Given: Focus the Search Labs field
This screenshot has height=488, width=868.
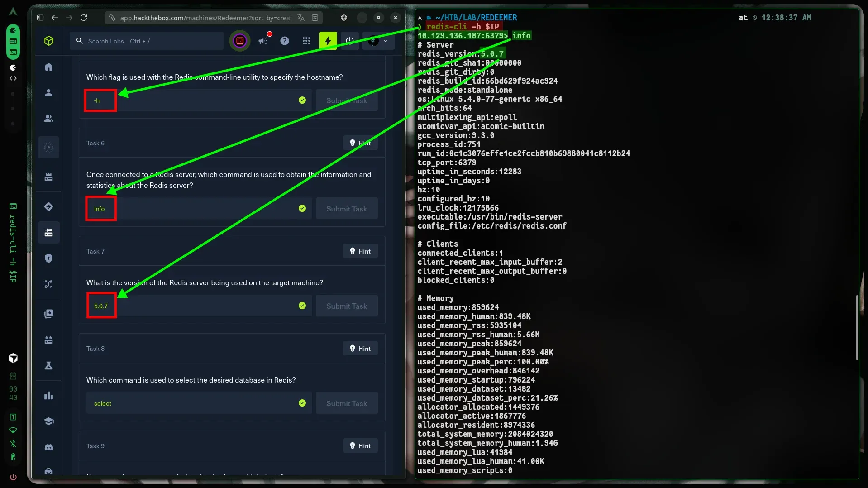Looking at the screenshot, I should [x=147, y=41].
